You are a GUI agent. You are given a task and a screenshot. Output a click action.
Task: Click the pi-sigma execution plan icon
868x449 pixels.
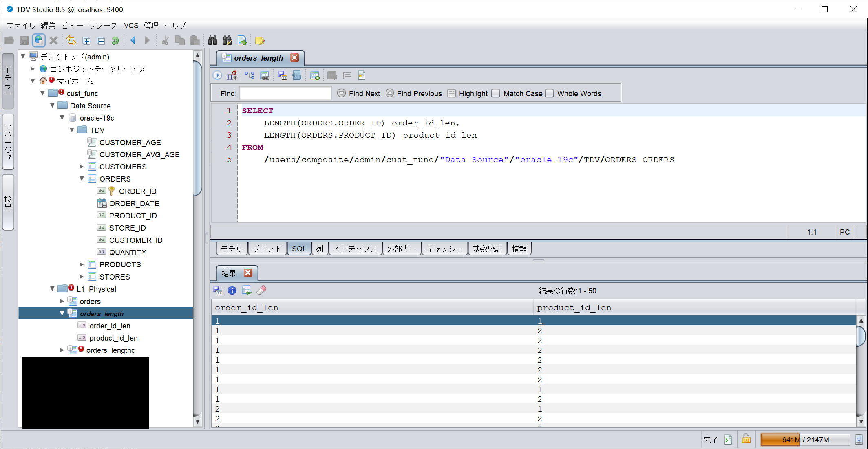232,75
